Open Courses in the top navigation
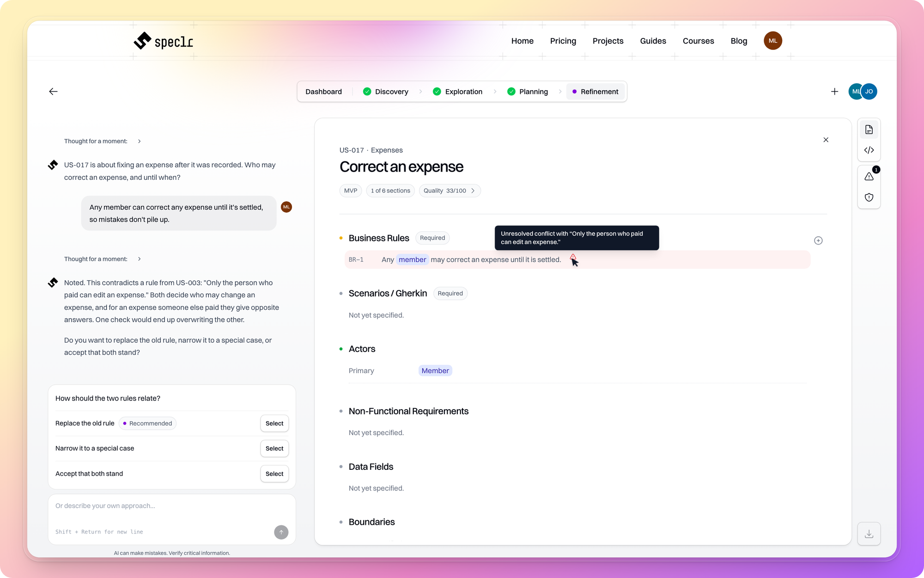The width and height of the screenshot is (924, 578). point(698,41)
